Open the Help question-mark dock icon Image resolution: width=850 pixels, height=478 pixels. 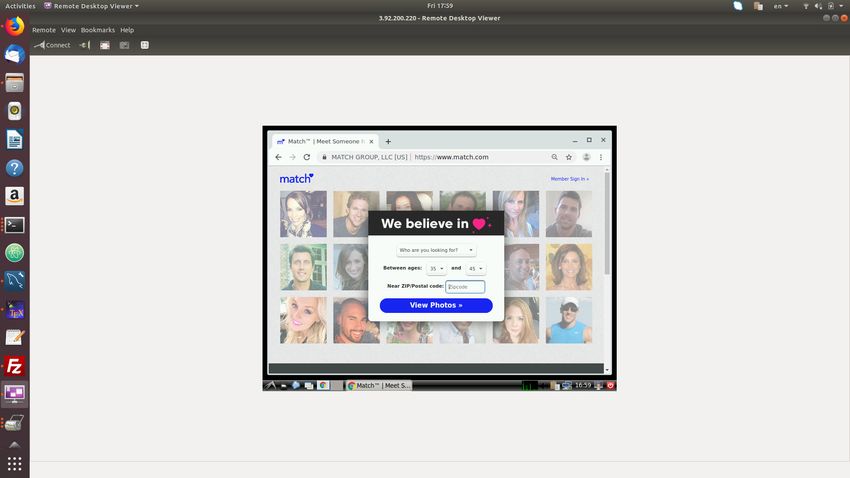15,168
